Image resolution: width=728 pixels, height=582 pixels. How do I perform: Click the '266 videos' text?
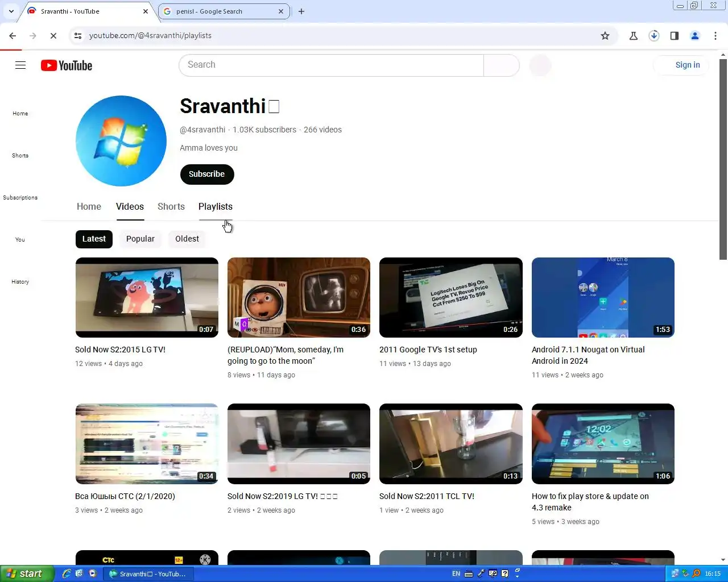322,130
